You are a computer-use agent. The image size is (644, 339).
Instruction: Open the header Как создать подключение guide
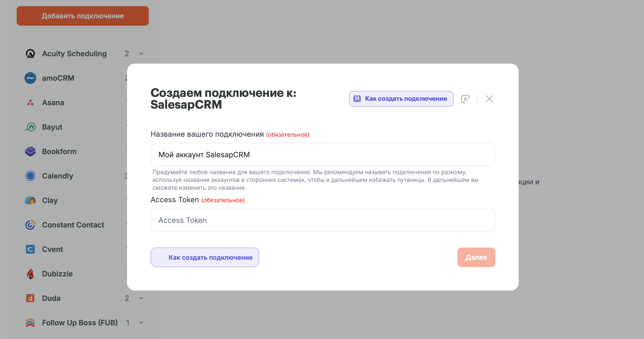pyautogui.click(x=401, y=99)
